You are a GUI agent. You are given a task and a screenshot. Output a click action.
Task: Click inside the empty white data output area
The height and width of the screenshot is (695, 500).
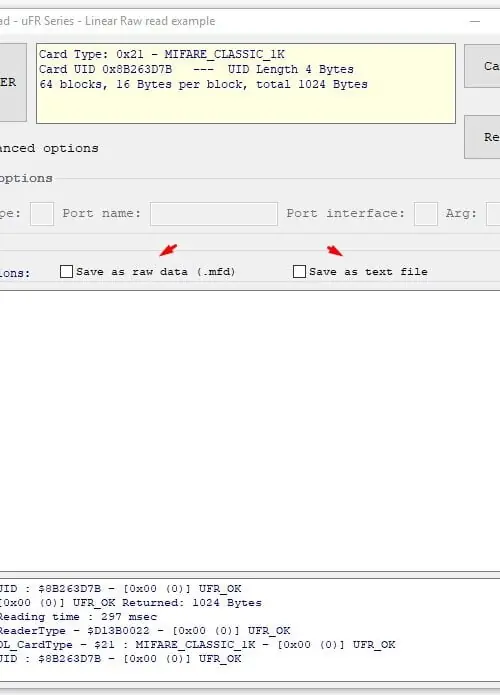[x=250, y=431]
